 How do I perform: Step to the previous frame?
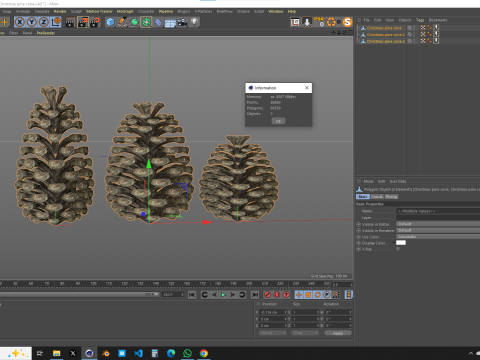[x=214, y=295]
